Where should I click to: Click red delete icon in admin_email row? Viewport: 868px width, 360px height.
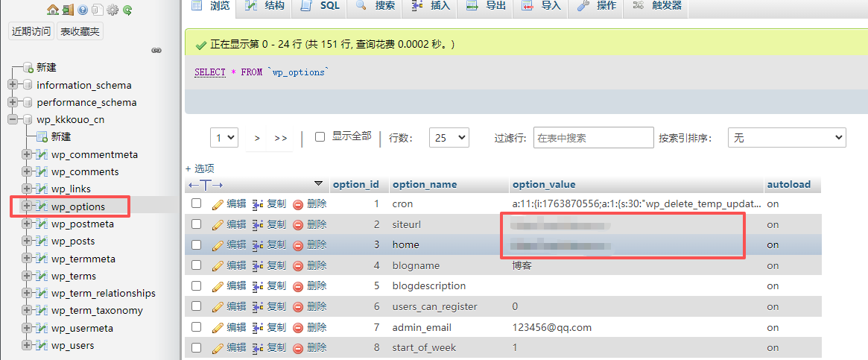298,326
